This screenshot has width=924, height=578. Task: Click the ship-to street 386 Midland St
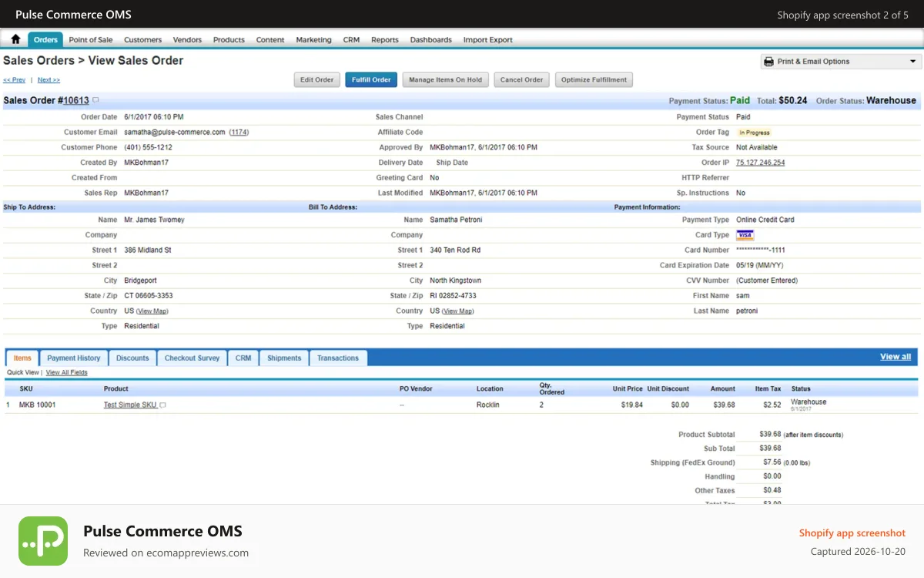pos(148,250)
